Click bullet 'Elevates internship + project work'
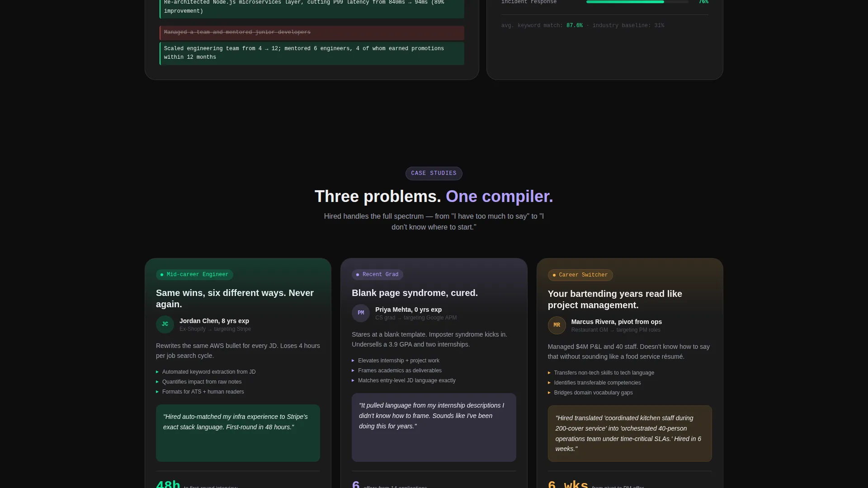The image size is (868, 488). [x=399, y=361]
